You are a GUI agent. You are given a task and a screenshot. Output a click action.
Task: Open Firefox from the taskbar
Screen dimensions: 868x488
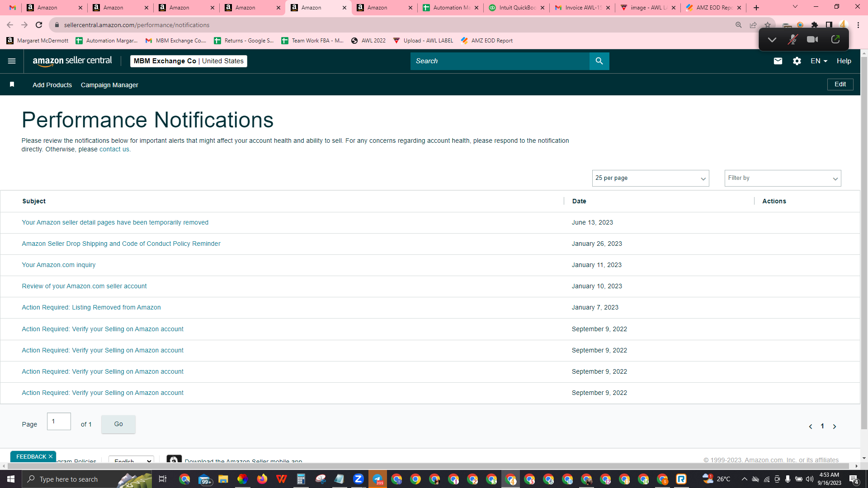262,479
